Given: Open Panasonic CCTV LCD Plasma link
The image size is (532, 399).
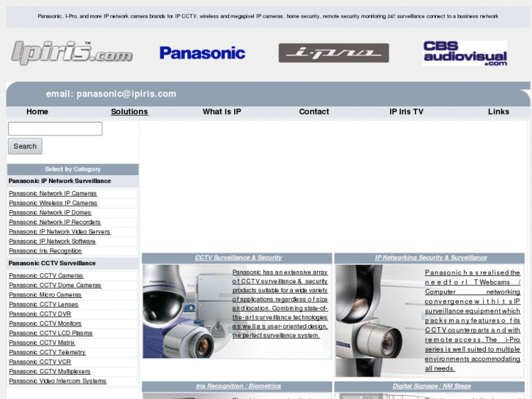Looking at the screenshot, I should (50, 333).
